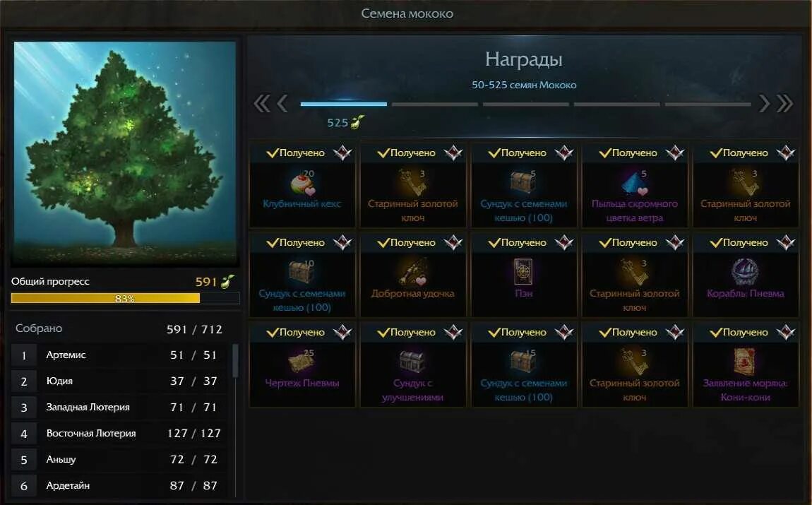Viewport: 812px width, 505px height.
Task: Go to previous rewards page arrow
Action: 282,104
